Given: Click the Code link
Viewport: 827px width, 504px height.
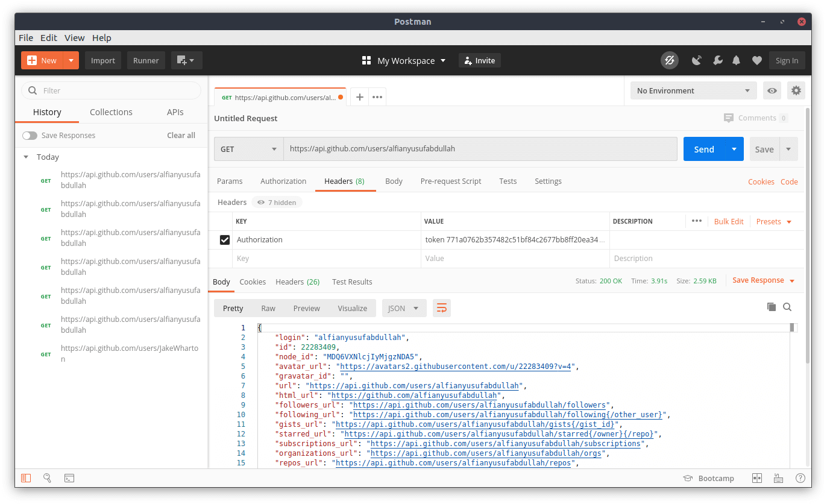Looking at the screenshot, I should click(x=789, y=181).
